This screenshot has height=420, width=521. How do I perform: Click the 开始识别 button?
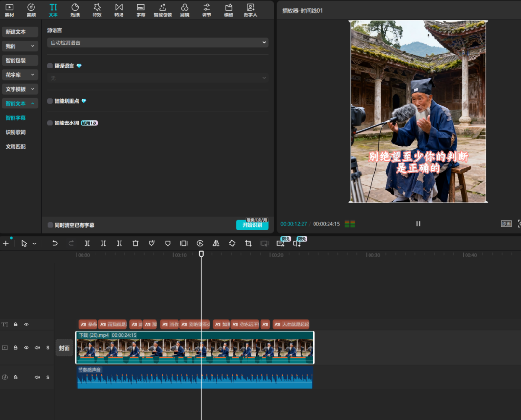point(252,225)
